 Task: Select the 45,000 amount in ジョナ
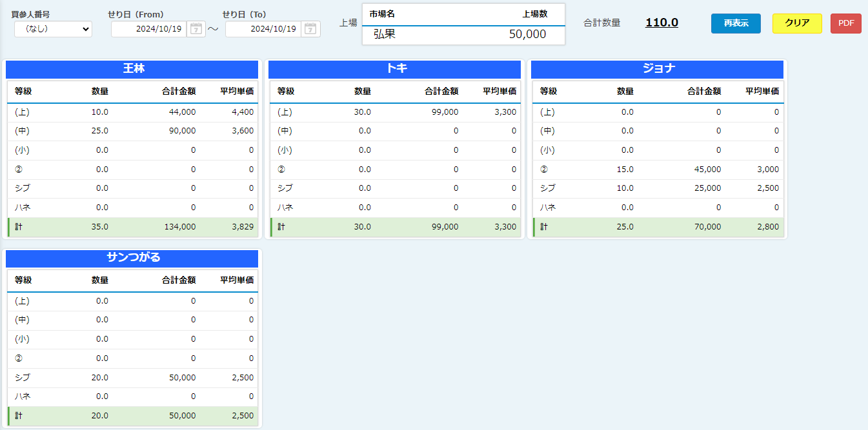click(x=708, y=170)
